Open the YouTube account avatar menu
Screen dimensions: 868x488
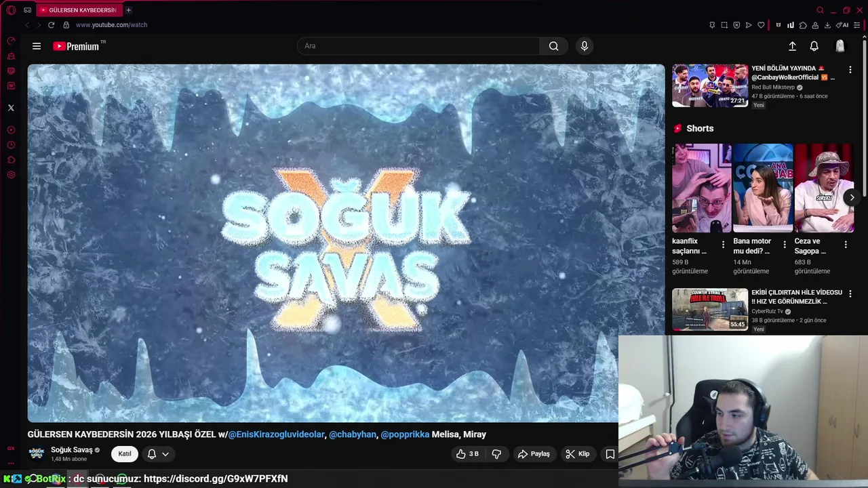click(x=840, y=46)
